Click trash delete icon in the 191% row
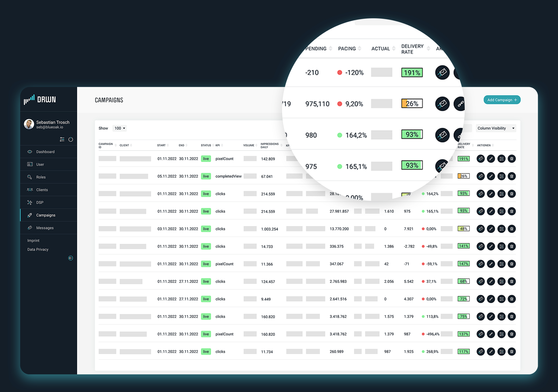The image size is (558, 392). pos(512,159)
